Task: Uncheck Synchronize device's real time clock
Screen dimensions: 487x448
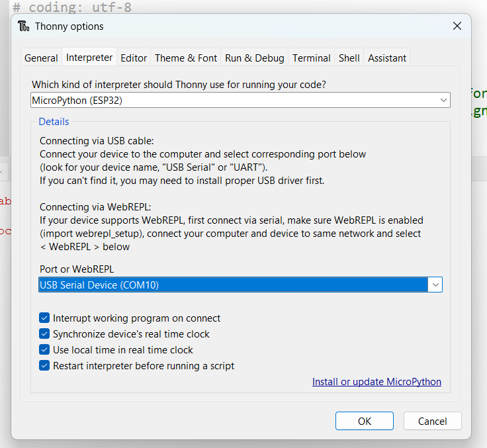Action: (45, 334)
